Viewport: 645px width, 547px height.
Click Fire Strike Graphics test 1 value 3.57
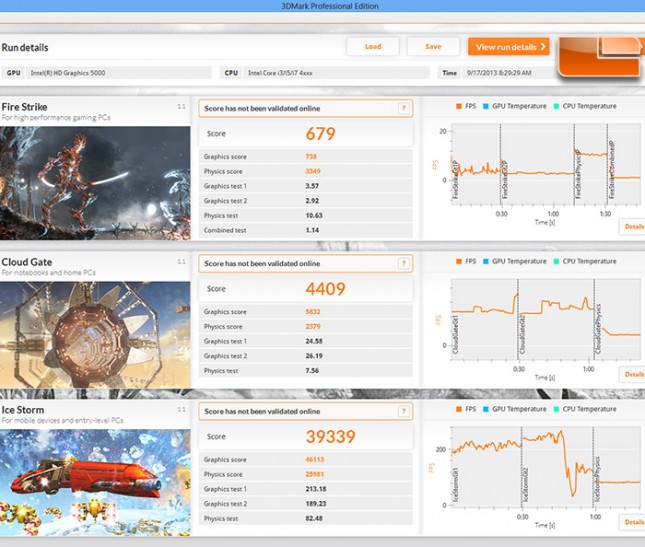pos(312,186)
